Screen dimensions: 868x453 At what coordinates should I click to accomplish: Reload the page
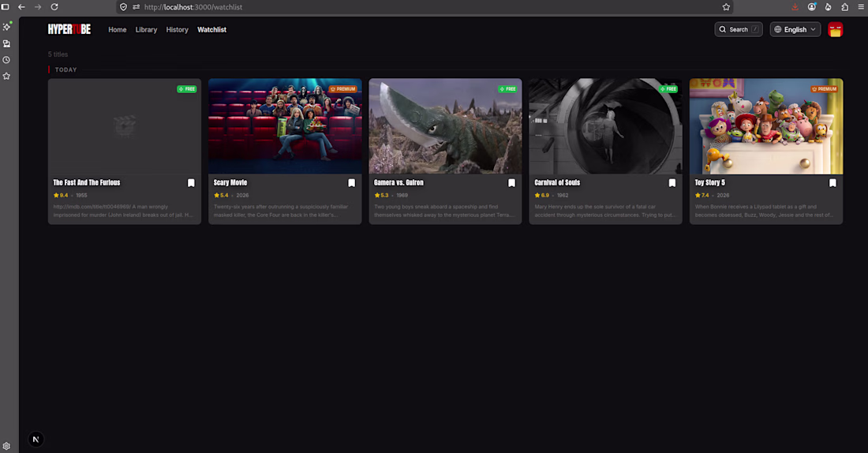54,7
